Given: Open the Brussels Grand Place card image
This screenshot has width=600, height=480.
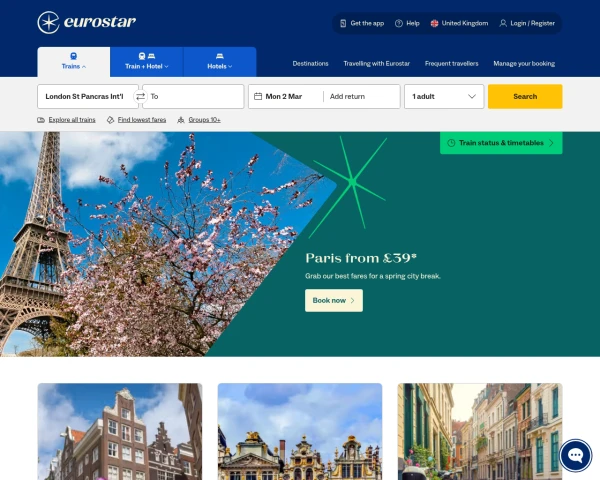Looking at the screenshot, I should pos(300,431).
